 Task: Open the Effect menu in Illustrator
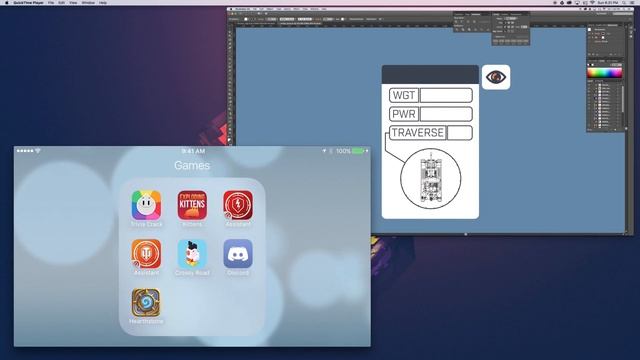[296, 9]
